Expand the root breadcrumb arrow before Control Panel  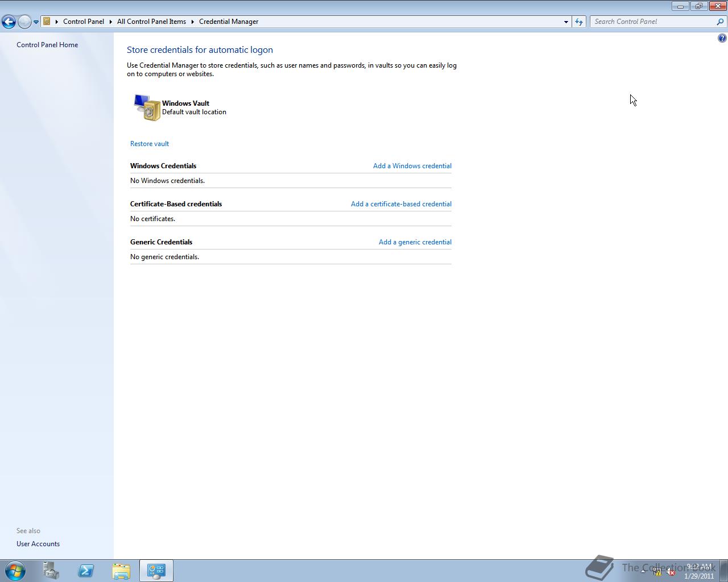pos(57,22)
